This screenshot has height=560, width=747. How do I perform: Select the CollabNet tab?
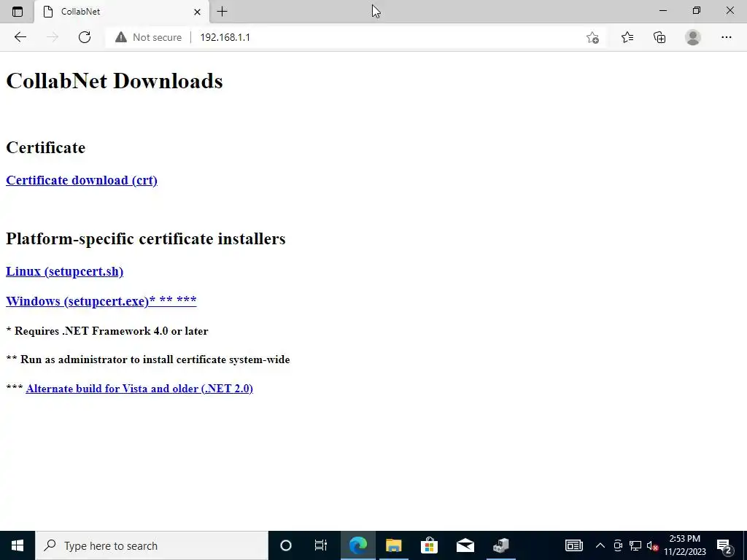[x=122, y=12]
